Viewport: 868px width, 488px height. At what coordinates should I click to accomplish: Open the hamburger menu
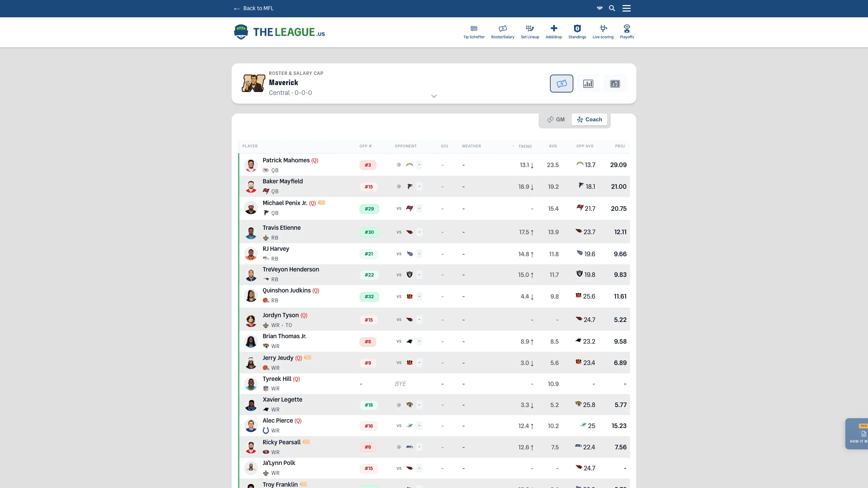point(627,8)
